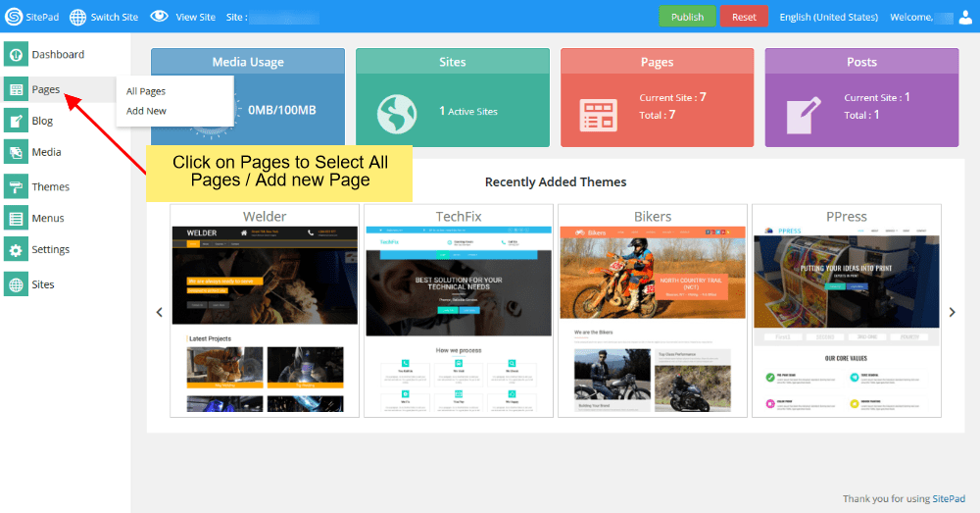Show previous themes with left arrow

click(160, 312)
